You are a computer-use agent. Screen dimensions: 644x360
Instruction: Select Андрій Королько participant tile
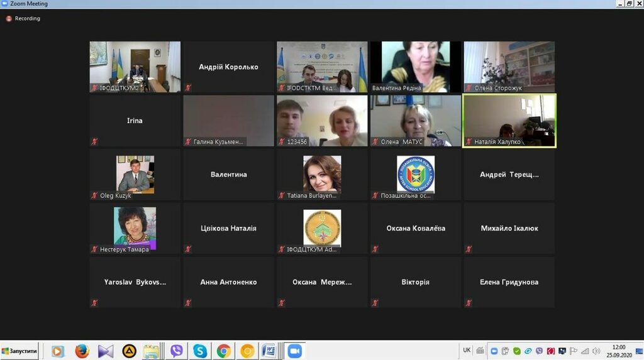point(228,67)
